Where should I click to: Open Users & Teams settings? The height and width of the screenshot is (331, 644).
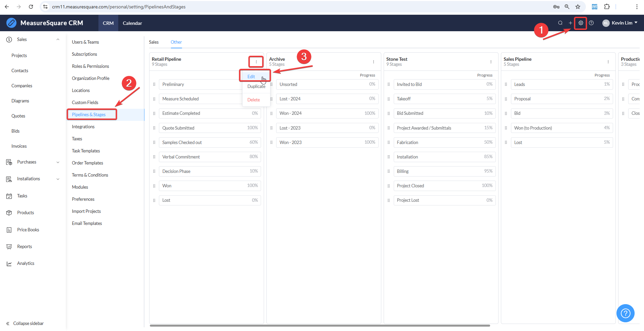85,42
